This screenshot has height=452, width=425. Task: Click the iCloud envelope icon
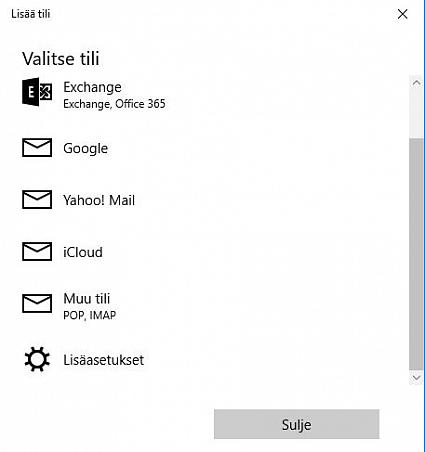[37, 251]
